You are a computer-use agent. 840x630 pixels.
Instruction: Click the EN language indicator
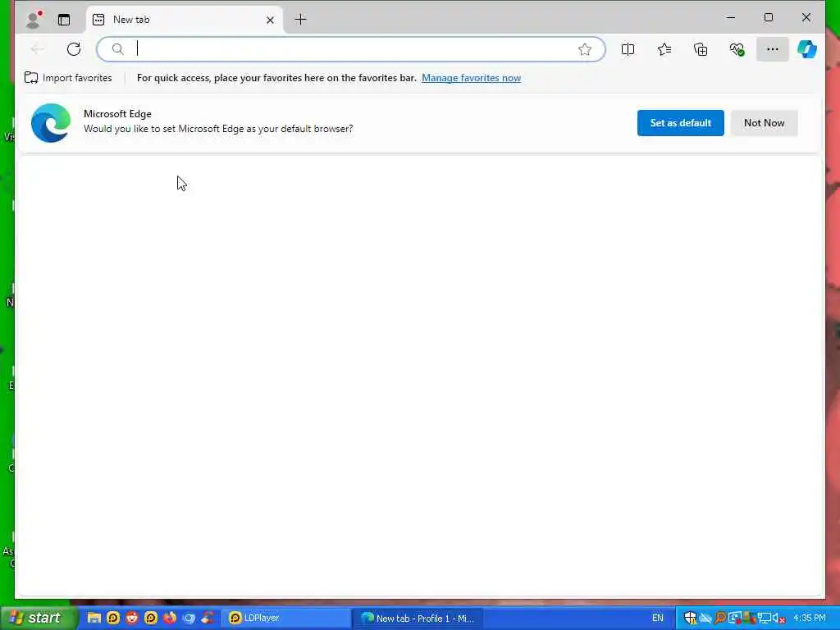pos(658,619)
